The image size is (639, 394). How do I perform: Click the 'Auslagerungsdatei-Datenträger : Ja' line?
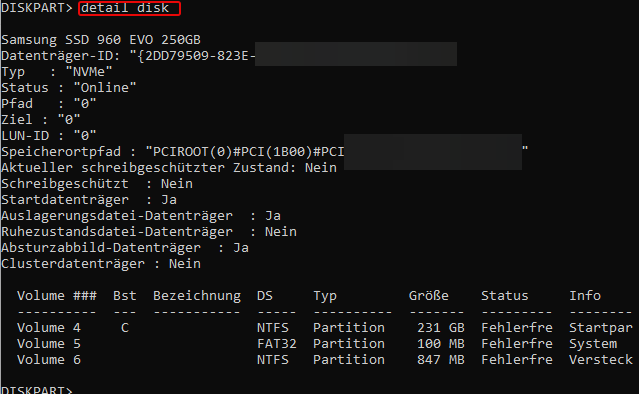click(x=141, y=216)
